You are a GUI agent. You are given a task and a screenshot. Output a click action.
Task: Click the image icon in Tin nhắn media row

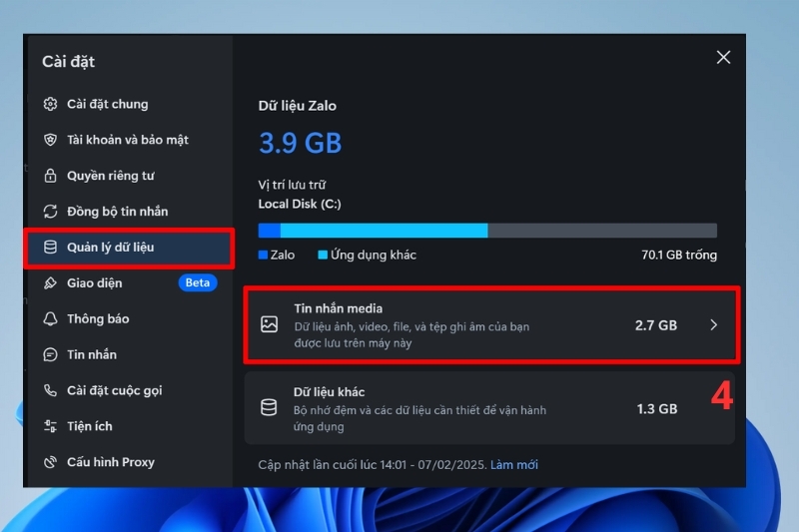pyautogui.click(x=269, y=324)
